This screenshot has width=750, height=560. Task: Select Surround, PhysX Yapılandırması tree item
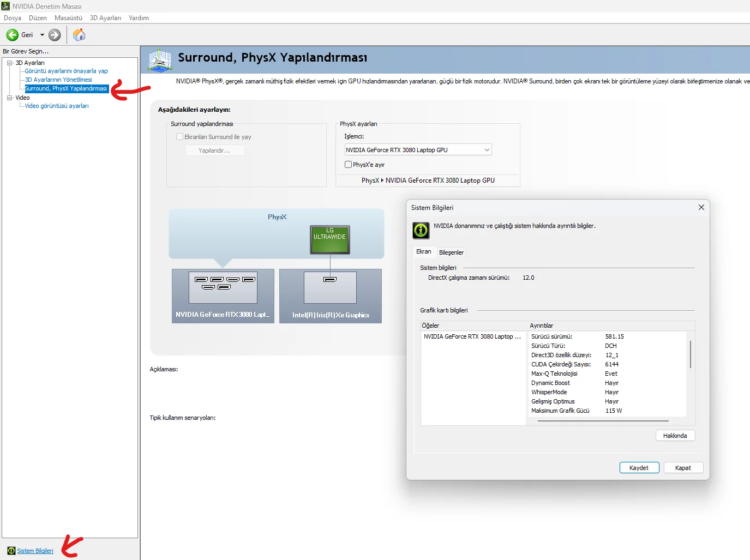click(66, 88)
